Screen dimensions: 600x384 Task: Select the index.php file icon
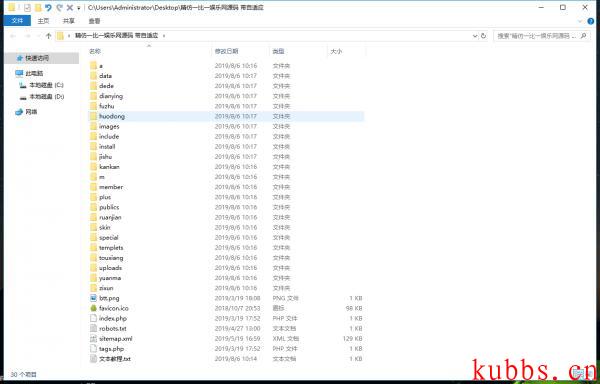point(93,319)
